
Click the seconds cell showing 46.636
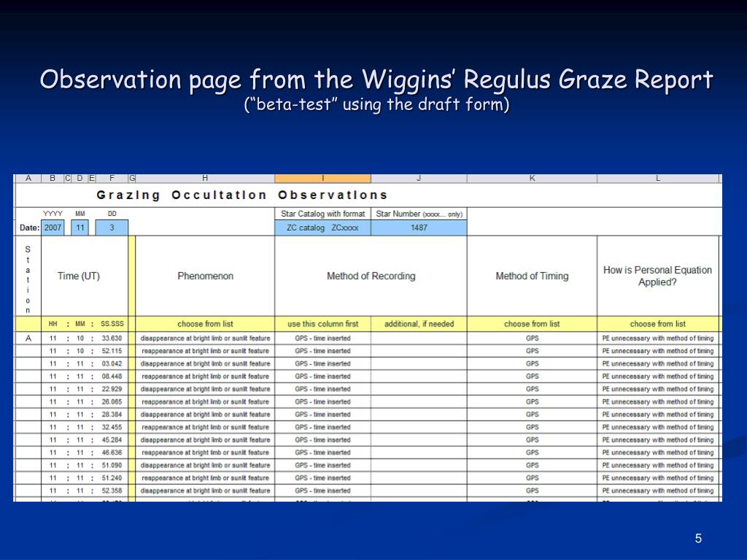coord(112,452)
